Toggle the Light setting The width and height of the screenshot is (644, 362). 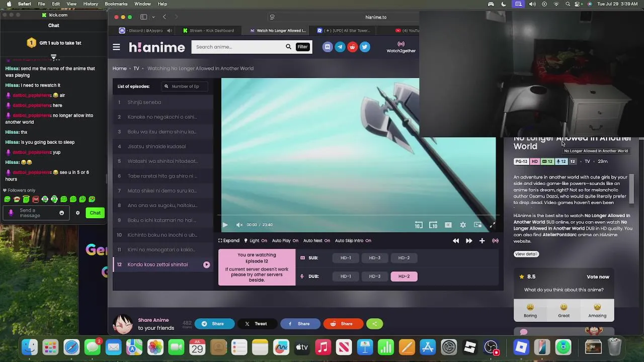pos(256,240)
